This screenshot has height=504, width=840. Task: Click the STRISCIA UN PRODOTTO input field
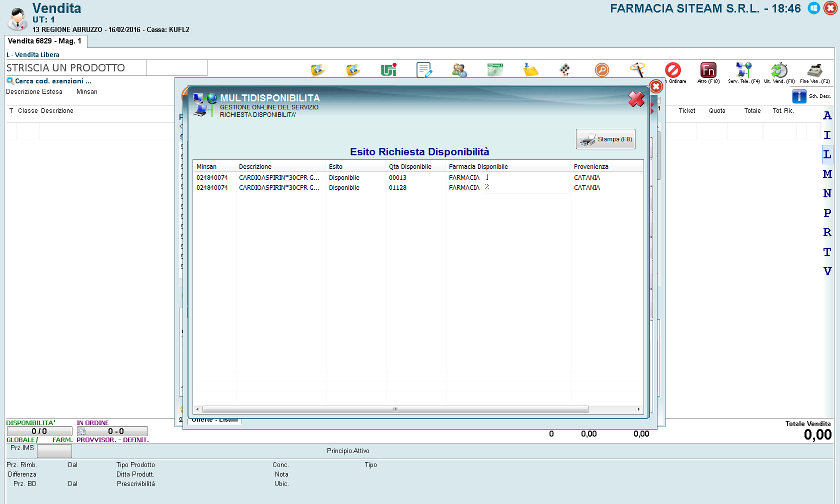(76, 68)
